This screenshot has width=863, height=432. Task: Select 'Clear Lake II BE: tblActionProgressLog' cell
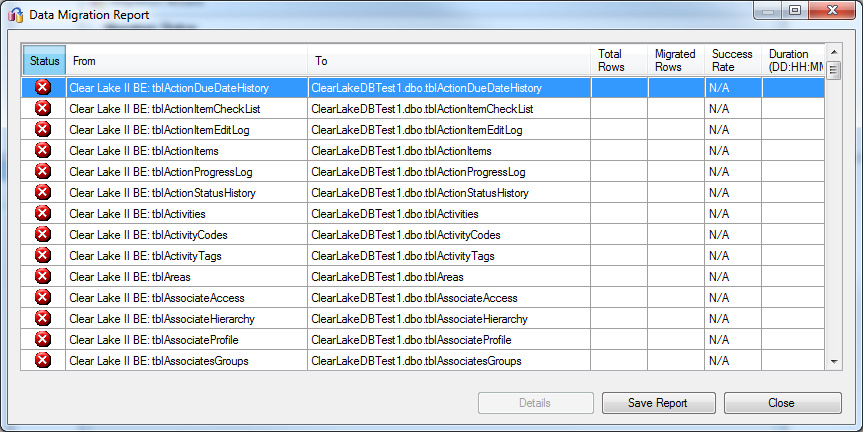pos(187,171)
